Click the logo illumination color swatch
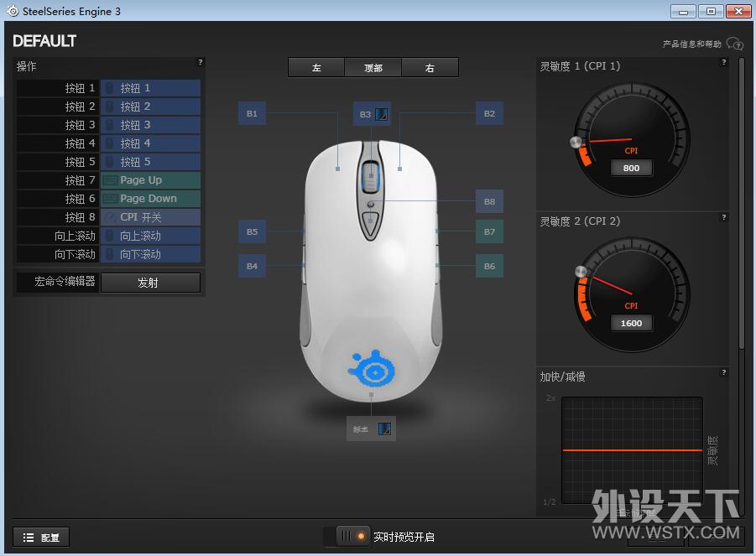The image size is (756, 556). pyautogui.click(x=384, y=429)
